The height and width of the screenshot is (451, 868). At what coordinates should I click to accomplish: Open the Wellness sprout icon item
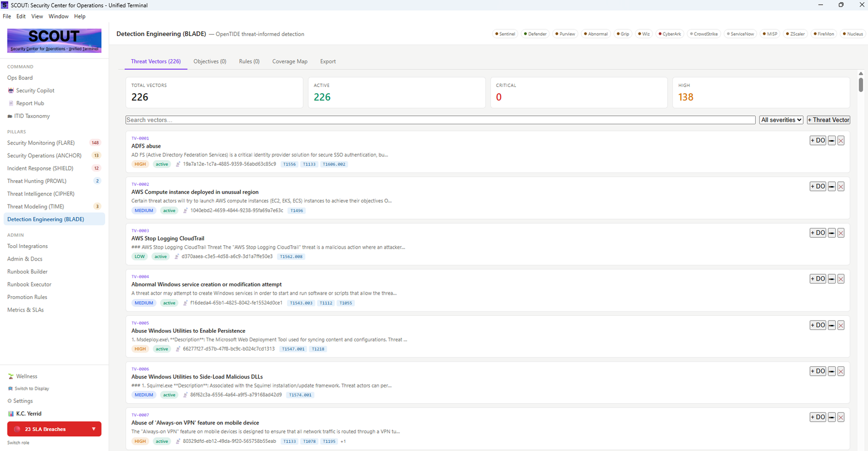tap(11, 376)
